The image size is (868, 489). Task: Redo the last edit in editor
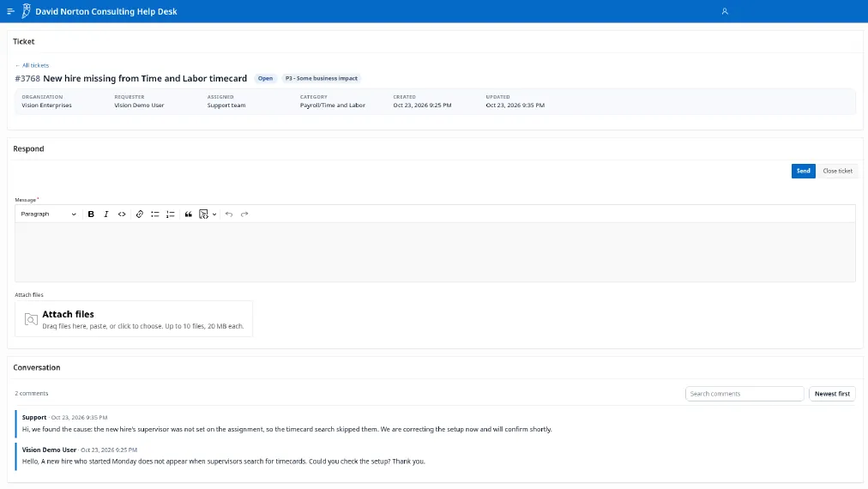click(x=244, y=214)
